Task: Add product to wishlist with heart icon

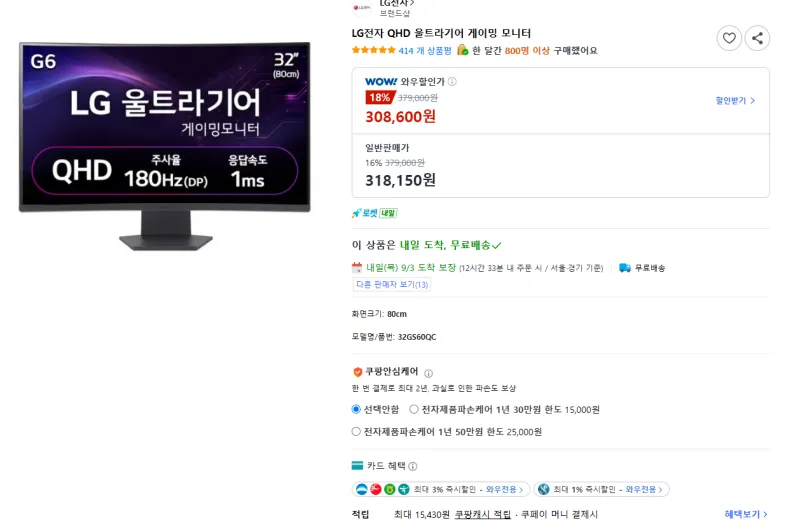Action: coord(729,38)
